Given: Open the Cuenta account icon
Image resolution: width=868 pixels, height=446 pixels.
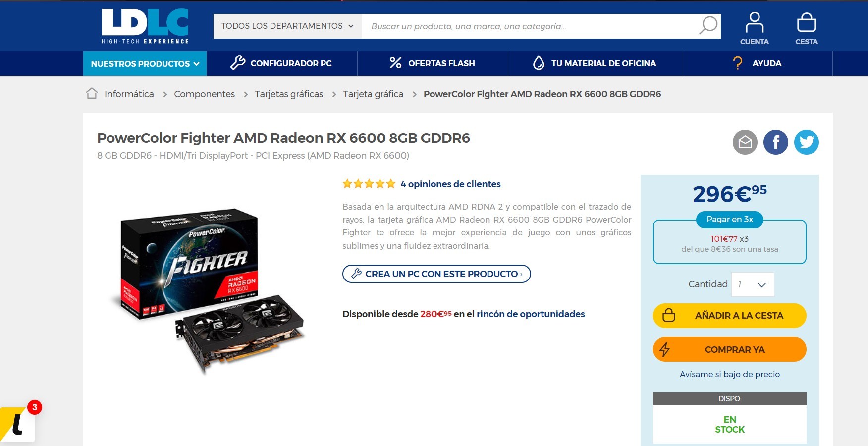Looking at the screenshot, I should 754,28.
